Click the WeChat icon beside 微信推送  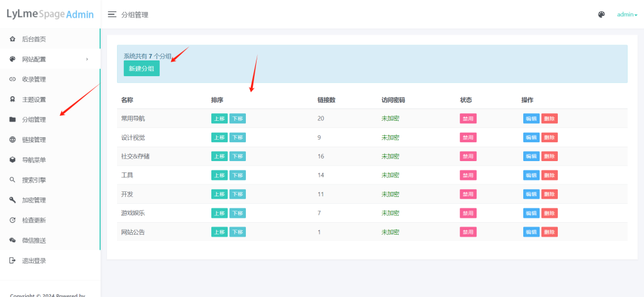tap(13, 240)
